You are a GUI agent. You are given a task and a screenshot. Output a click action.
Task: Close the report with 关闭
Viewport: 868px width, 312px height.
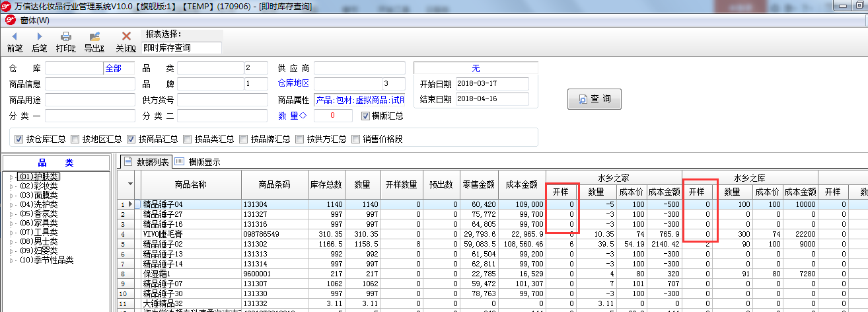coord(126,42)
